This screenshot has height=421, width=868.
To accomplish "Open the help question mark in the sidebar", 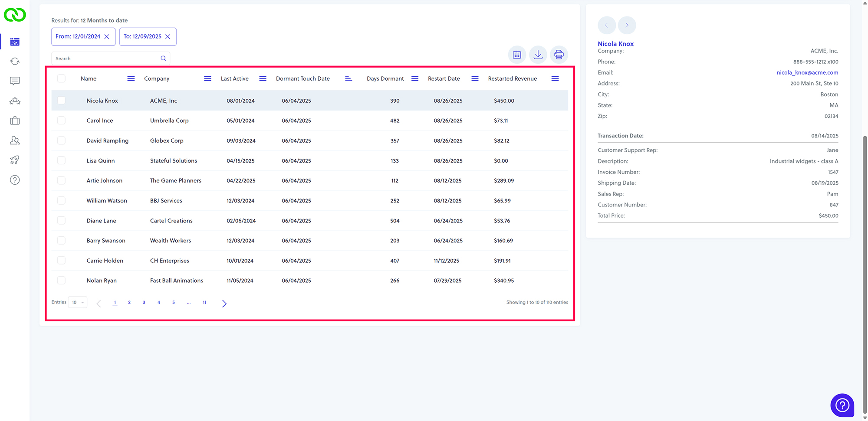I will pyautogui.click(x=15, y=180).
